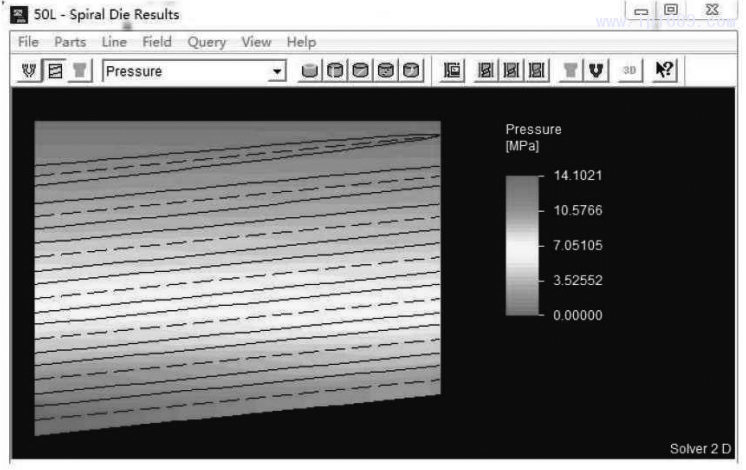Toggle the flattened 2D layout view button
This screenshot has width=746, height=470.
click(x=56, y=71)
